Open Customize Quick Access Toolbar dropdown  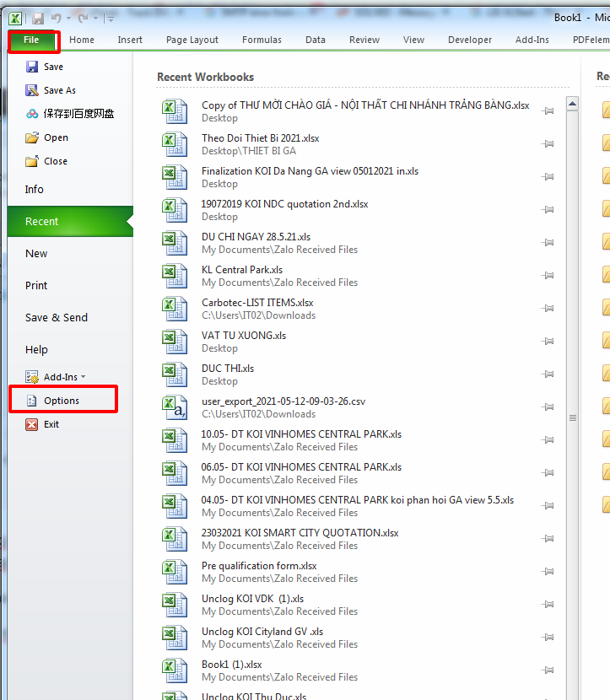(x=111, y=19)
